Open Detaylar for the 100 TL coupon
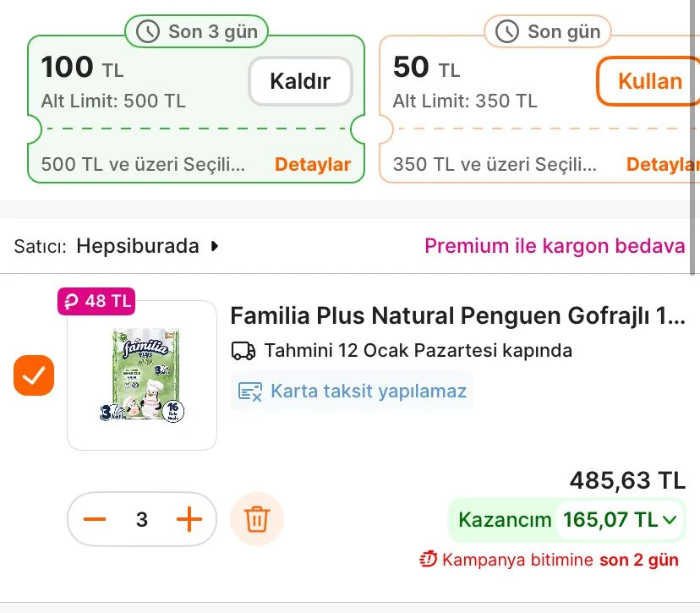The width and height of the screenshot is (700, 613). click(312, 164)
